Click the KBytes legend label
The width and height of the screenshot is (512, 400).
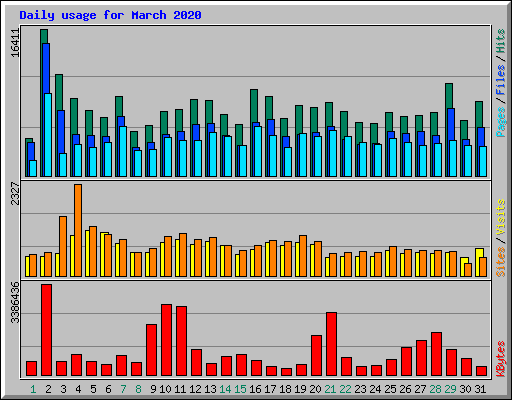click(x=501, y=359)
